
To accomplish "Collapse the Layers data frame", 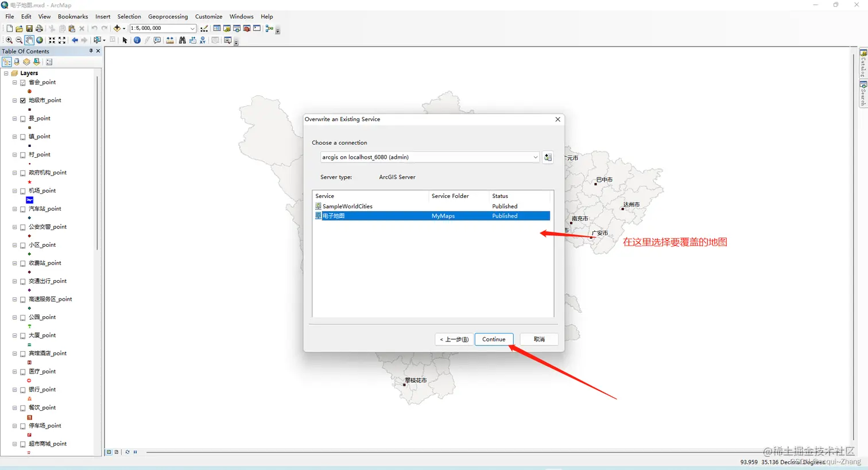I will point(6,73).
